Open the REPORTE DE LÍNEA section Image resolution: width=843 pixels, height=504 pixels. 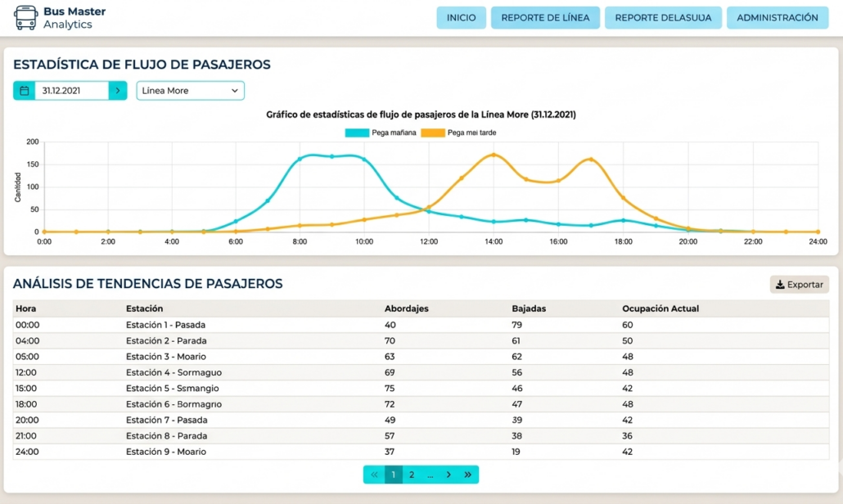tap(545, 17)
